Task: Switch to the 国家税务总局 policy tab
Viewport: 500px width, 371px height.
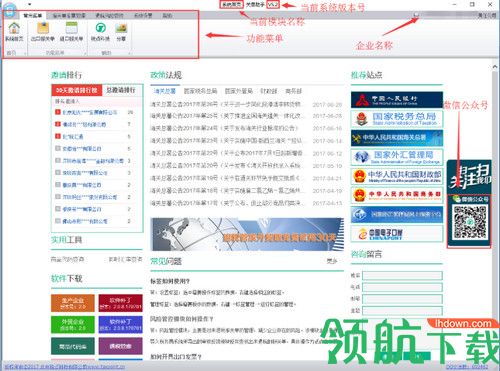Action: click(200, 91)
